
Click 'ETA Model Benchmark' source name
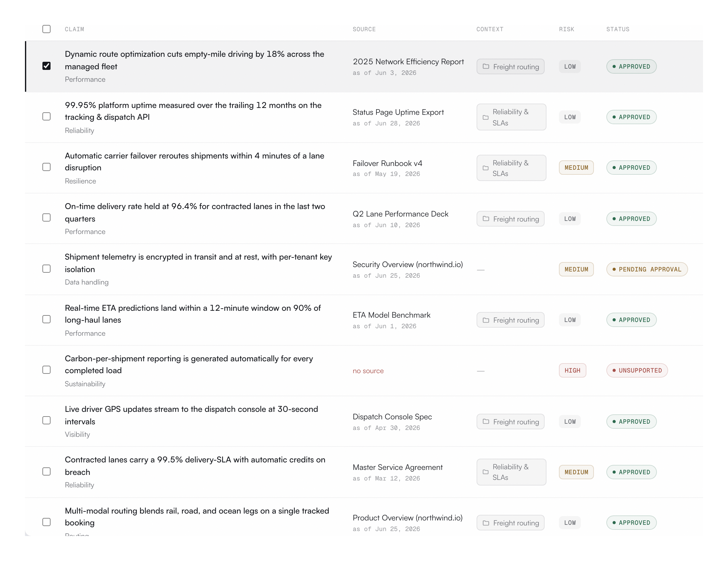pyautogui.click(x=392, y=315)
